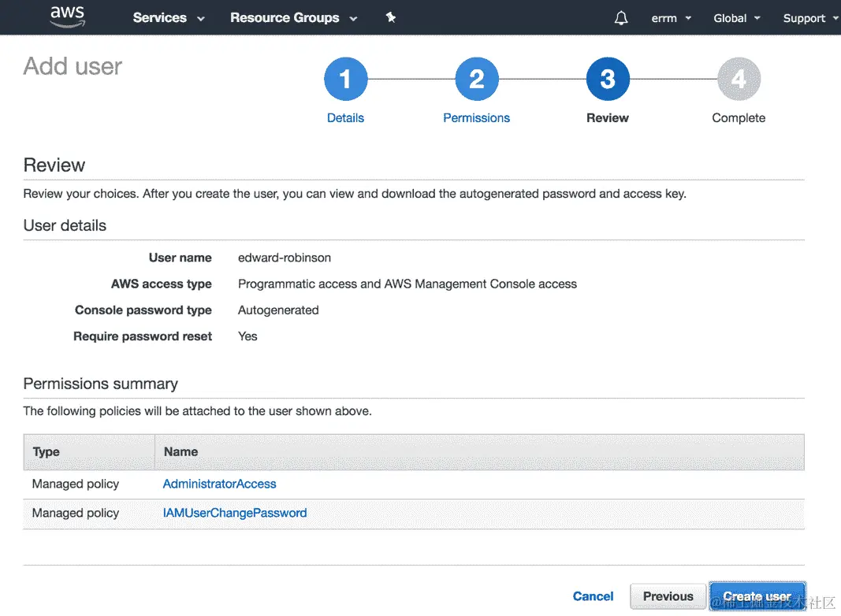Open the Details step label
Viewport: 841px width, 616px height.
click(x=345, y=118)
